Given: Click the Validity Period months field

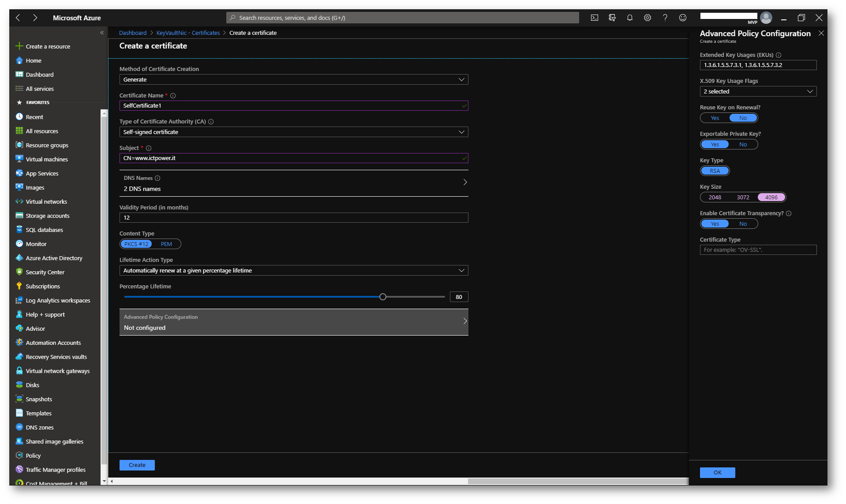Looking at the screenshot, I should tap(294, 217).
